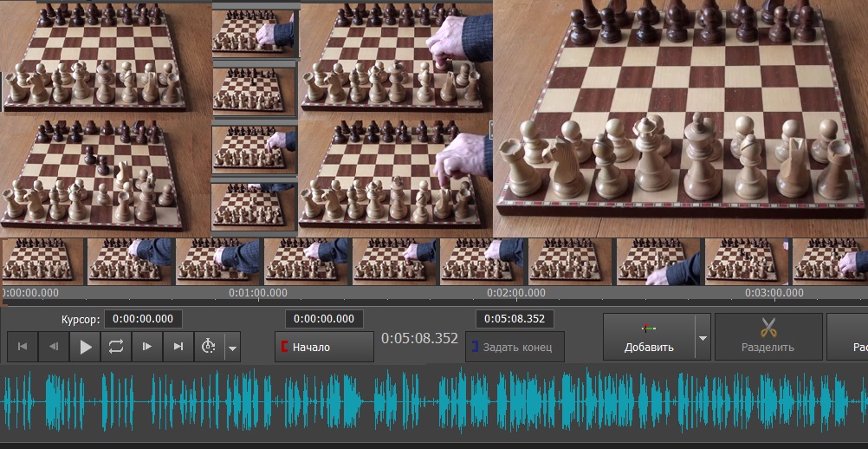Click the timeline ruler at 0:02:00.000
This screenshot has height=449, width=868.
point(516,294)
